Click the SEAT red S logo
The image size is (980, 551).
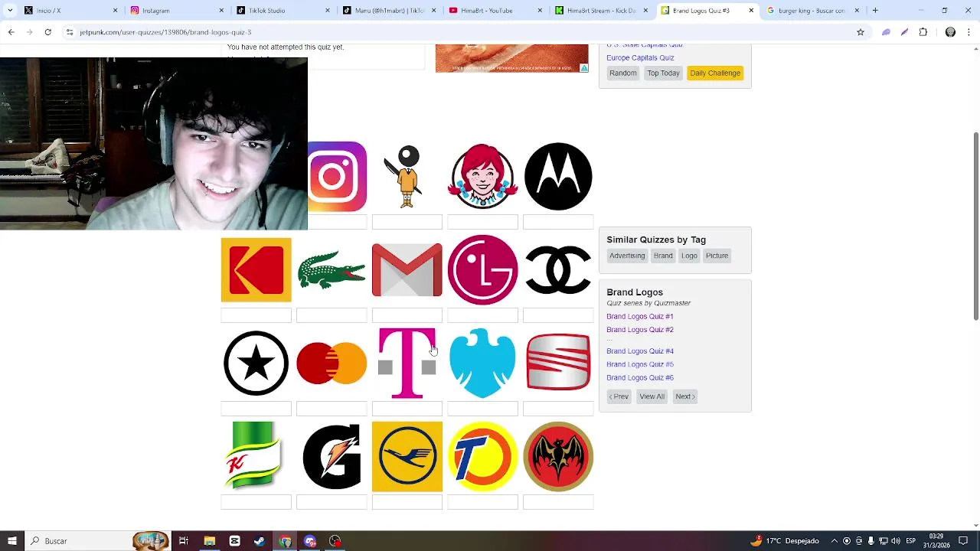click(558, 363)
